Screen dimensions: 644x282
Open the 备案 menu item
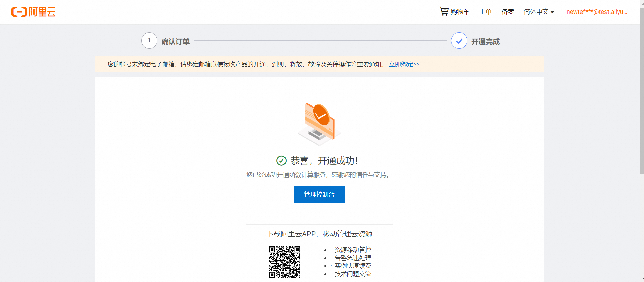point(508,12)
